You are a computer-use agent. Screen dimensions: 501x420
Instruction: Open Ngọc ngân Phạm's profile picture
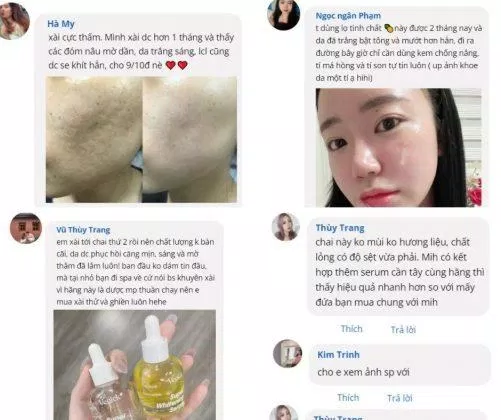pos(283,15)
